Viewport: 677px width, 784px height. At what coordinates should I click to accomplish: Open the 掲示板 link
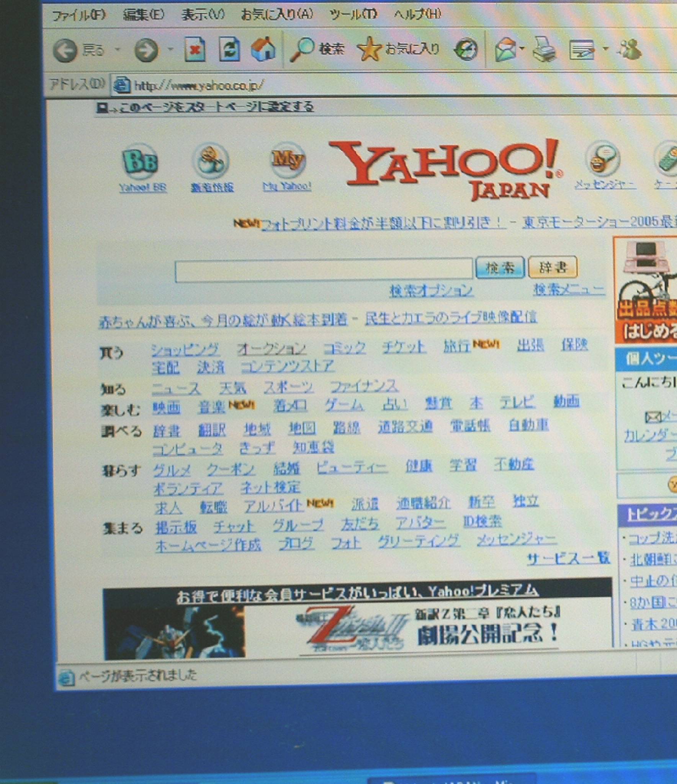click(x=176, y=528)
